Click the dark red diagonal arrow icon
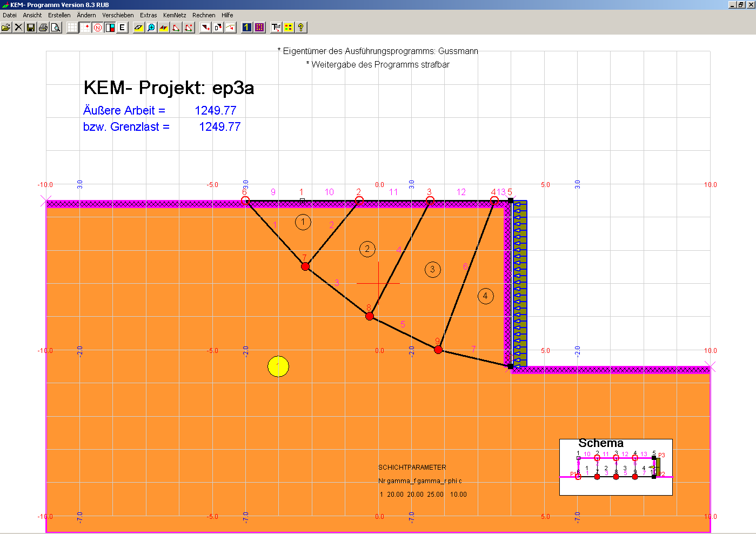Viewport: 756px width, 534px height. pyautogui.click(x=205, y=27)
